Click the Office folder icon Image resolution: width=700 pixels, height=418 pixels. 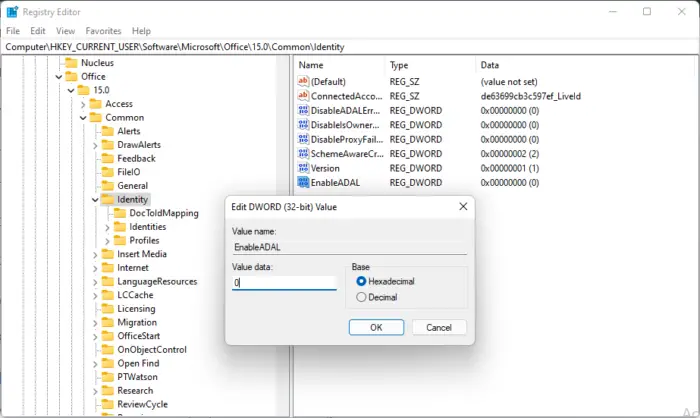71,76
